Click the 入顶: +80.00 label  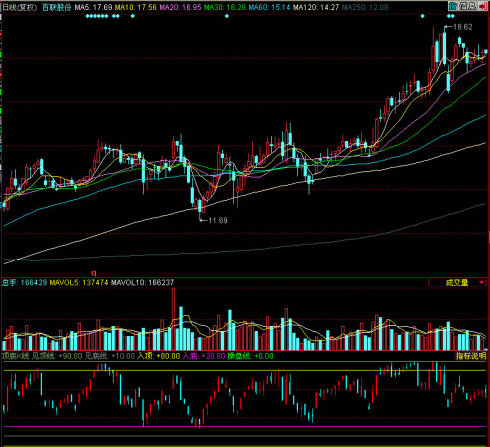[159, 356]
